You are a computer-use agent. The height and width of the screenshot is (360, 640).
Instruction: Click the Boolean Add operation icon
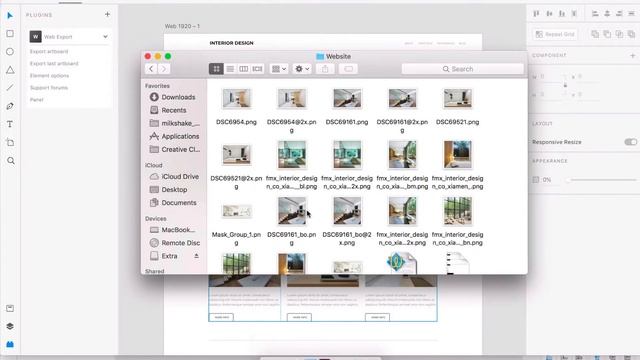tap(595, 34)
